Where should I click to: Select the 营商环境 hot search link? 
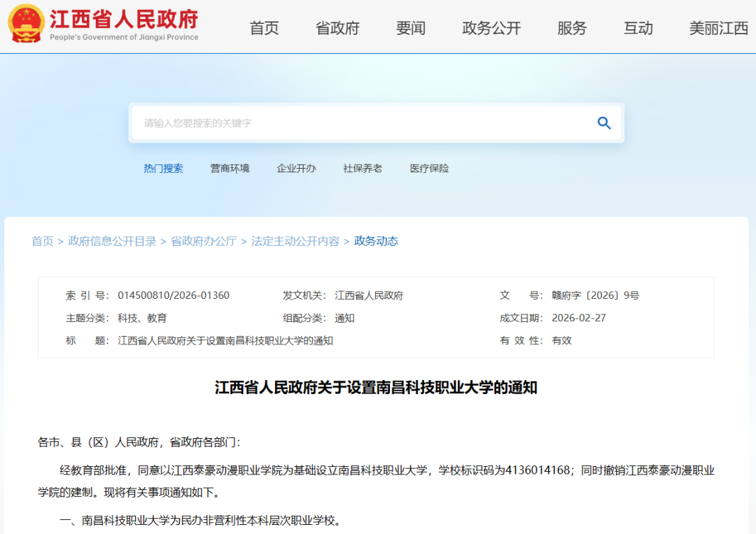tap(230, 168)
